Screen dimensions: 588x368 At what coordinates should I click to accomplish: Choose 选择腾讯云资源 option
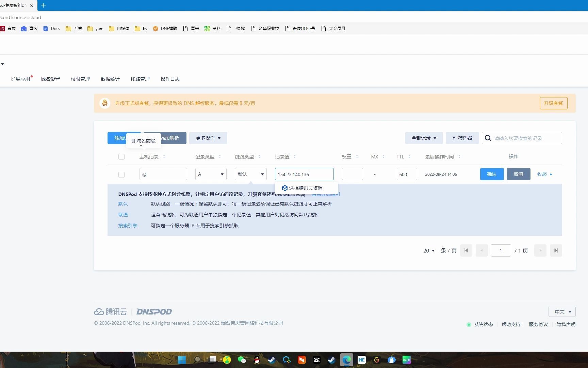[x=306, y=188]
